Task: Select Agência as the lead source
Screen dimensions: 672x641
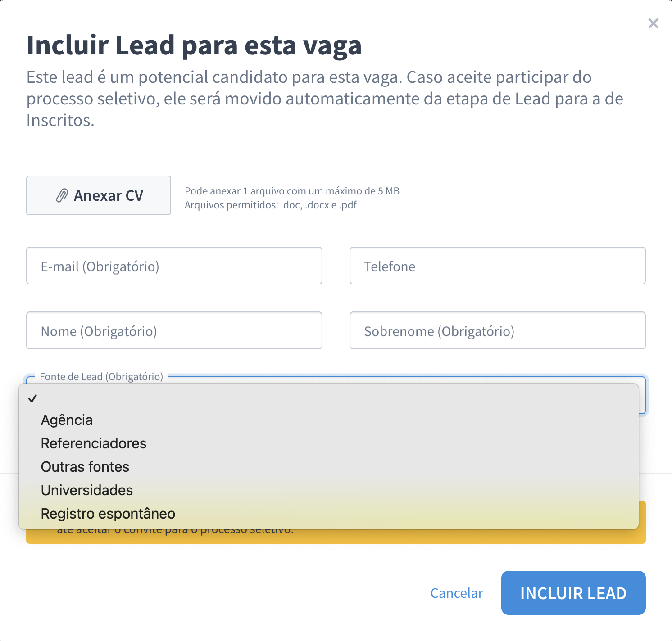Action: click(67, 420)
